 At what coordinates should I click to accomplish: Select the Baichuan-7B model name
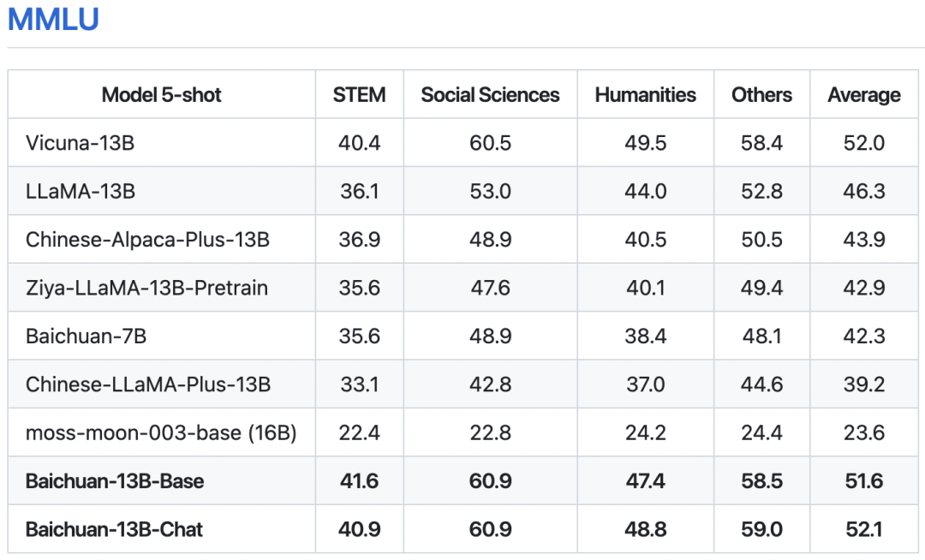pyautogui.click(x=86, y=337)
